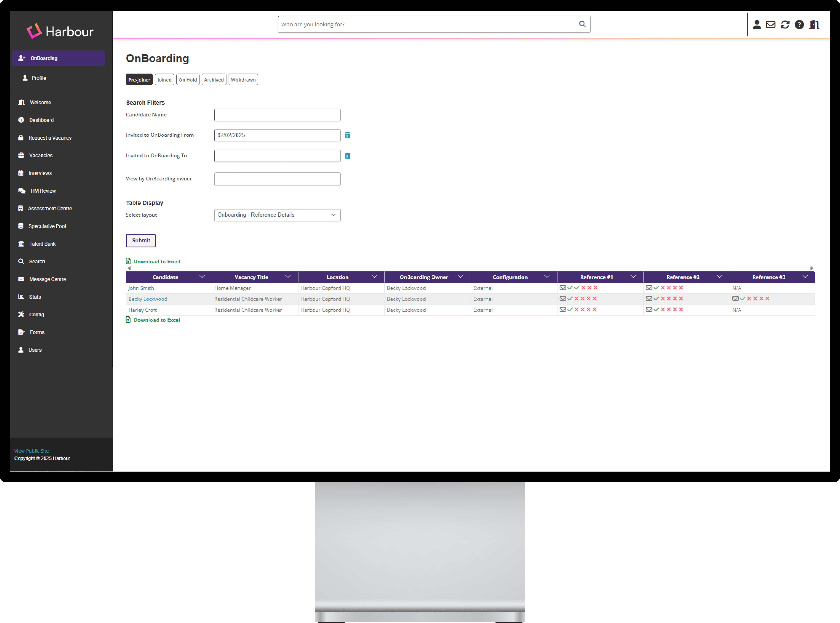Viewport: 840px width, 623px height.
Task: Select the Pre-joiner tab
Action: (x=139, y=80)
